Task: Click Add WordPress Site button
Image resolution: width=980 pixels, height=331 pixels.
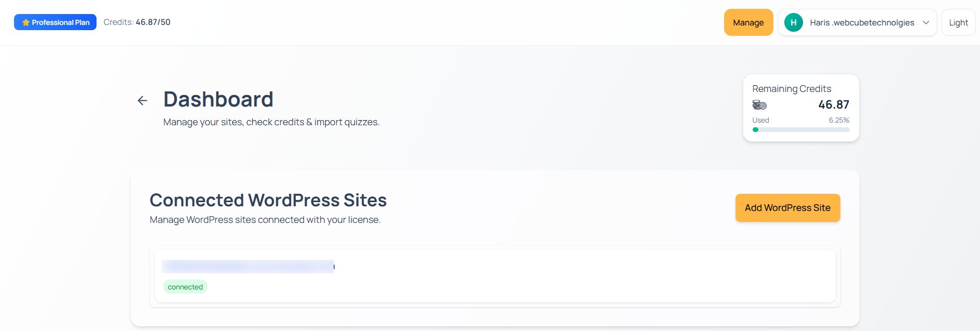Action: pos(787,208)
